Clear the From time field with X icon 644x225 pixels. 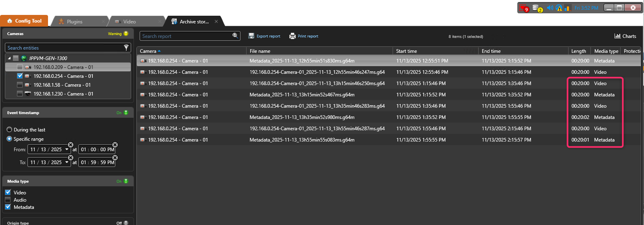(x=115, y=145)
